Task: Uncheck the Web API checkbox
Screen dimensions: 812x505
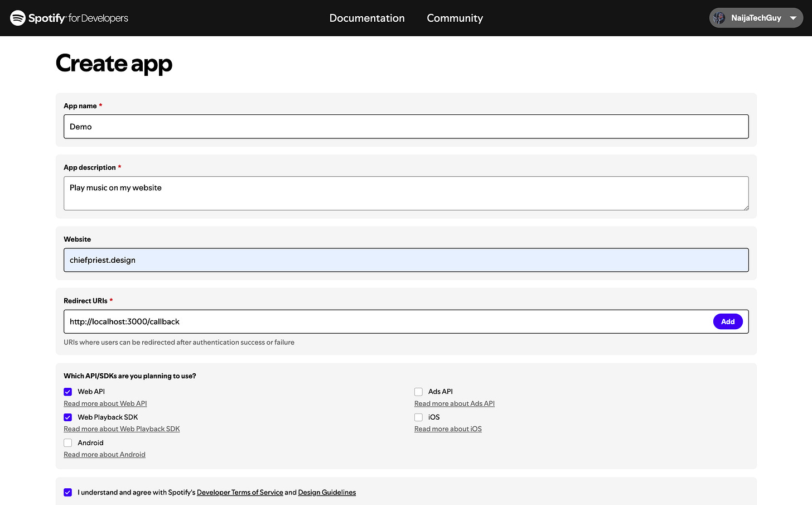Action: pyautogui.click(x=68, y=392)
